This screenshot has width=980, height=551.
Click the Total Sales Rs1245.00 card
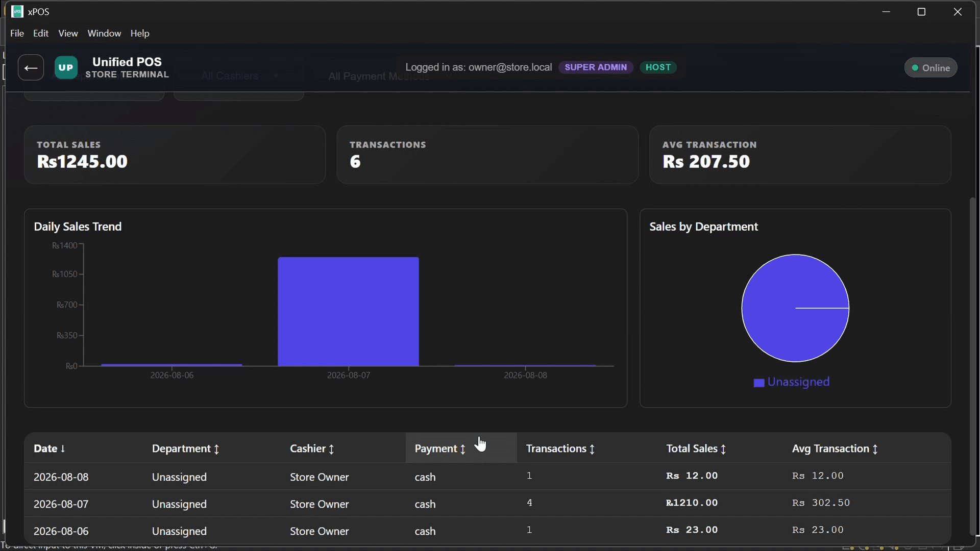tap(175, 155)
